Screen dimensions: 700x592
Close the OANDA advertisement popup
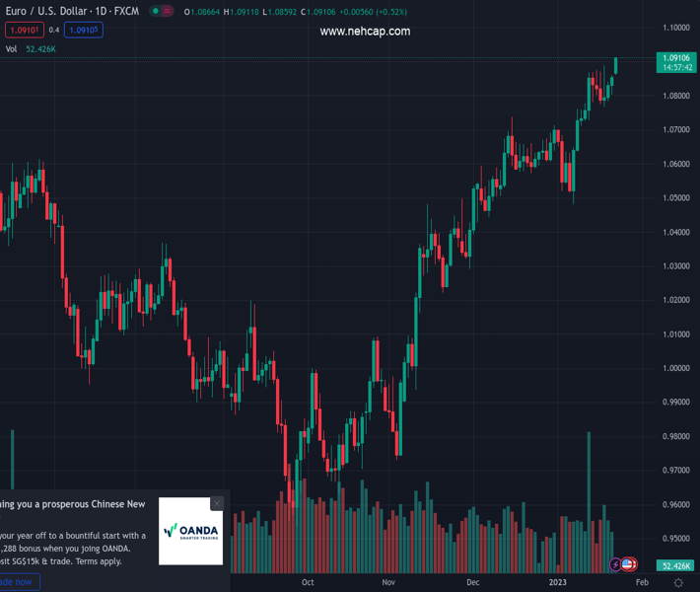(217, 503)
